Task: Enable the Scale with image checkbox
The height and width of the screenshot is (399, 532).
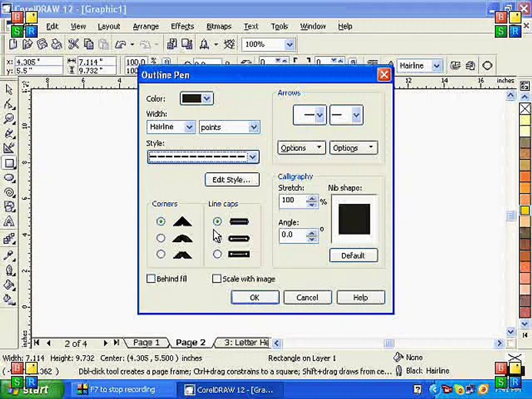Action: tap(217, 279)
